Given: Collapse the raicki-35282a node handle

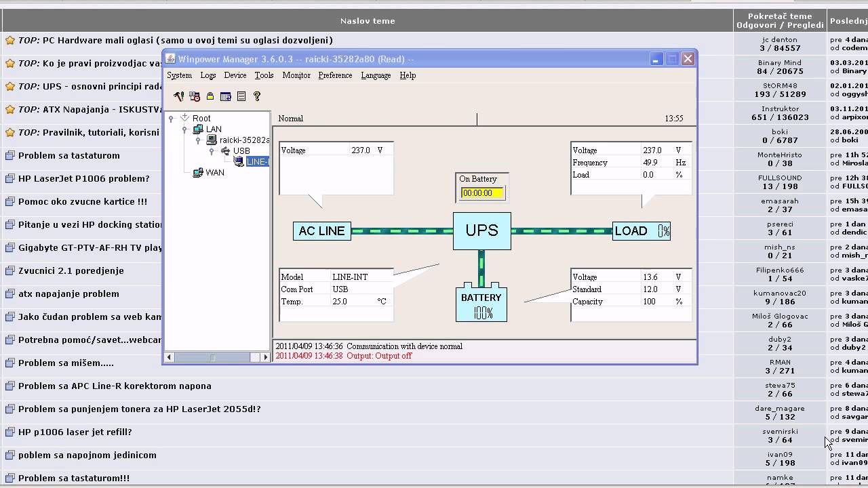Looking at the screenshot, I should (x=198, y=140).
